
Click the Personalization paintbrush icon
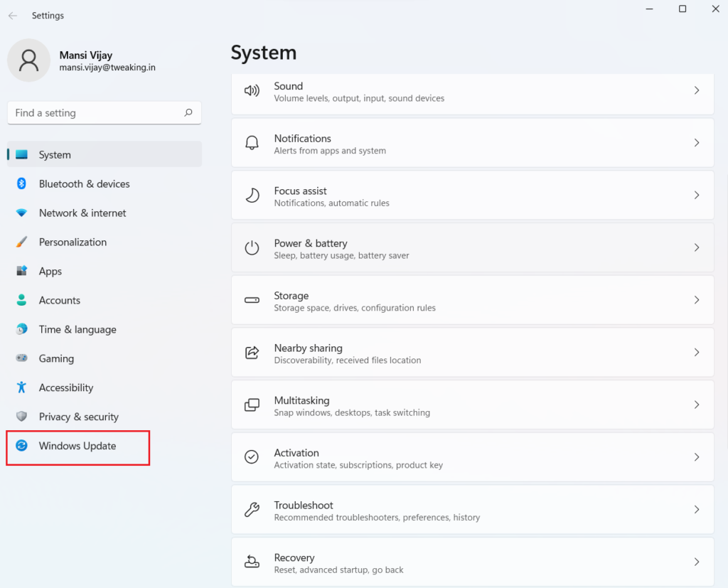click(21, 242)
